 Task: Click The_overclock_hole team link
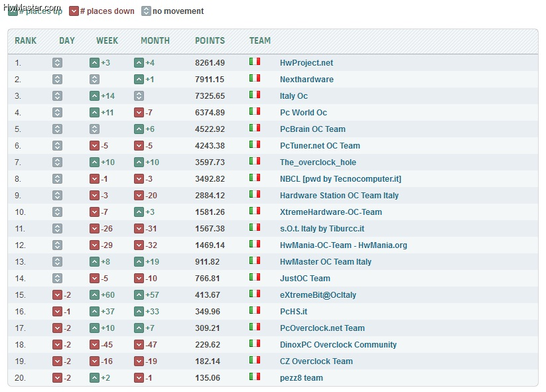(318, 163)
